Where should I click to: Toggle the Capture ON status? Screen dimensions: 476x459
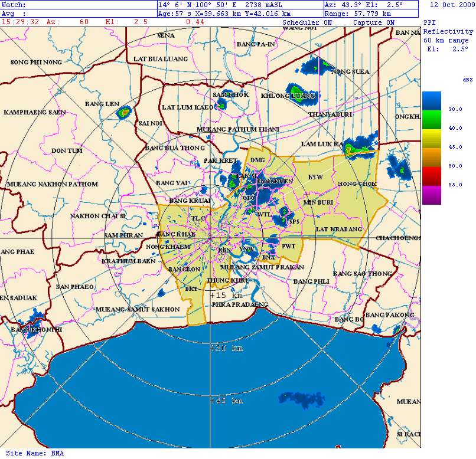373,22
